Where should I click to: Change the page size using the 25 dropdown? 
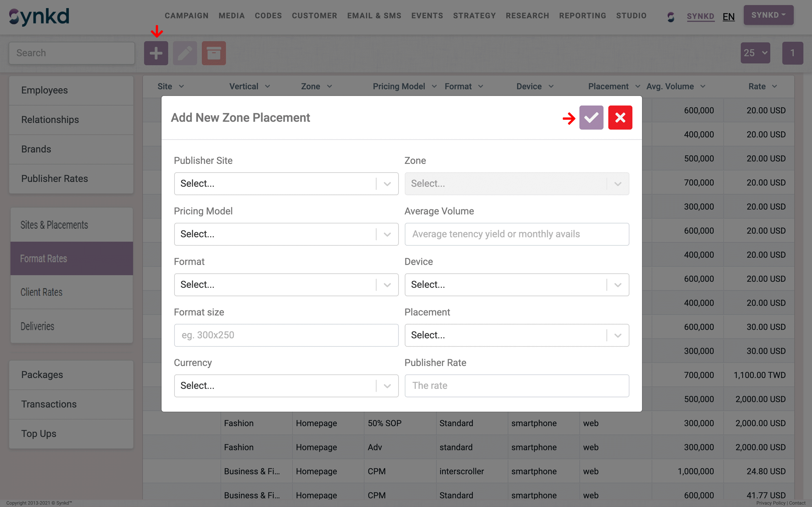[755, 53]
